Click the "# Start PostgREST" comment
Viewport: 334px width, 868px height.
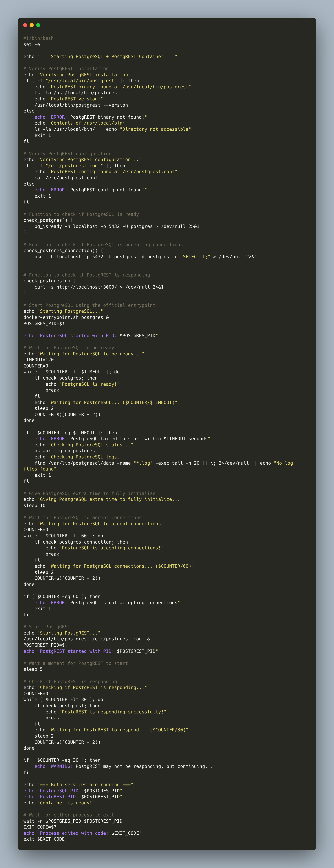[47, 627]
